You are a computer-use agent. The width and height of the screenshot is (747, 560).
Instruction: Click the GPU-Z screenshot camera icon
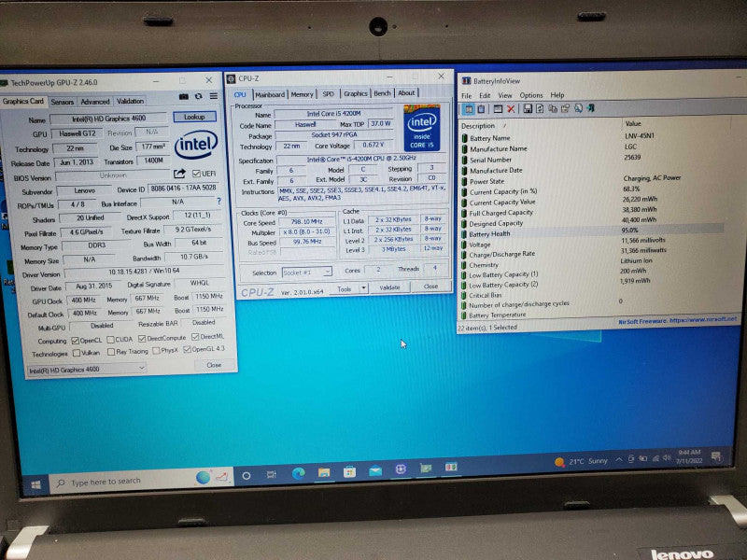coord(183,97)
